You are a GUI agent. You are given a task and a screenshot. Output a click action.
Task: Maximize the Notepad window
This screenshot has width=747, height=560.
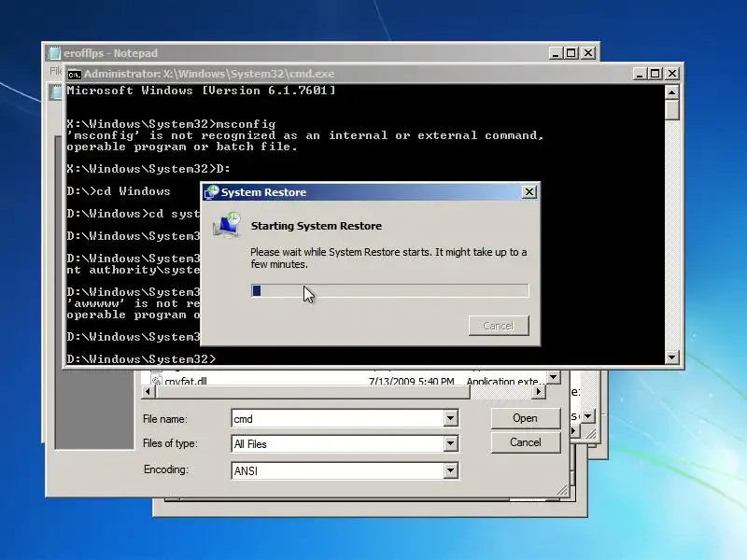(x=571, y=53)
